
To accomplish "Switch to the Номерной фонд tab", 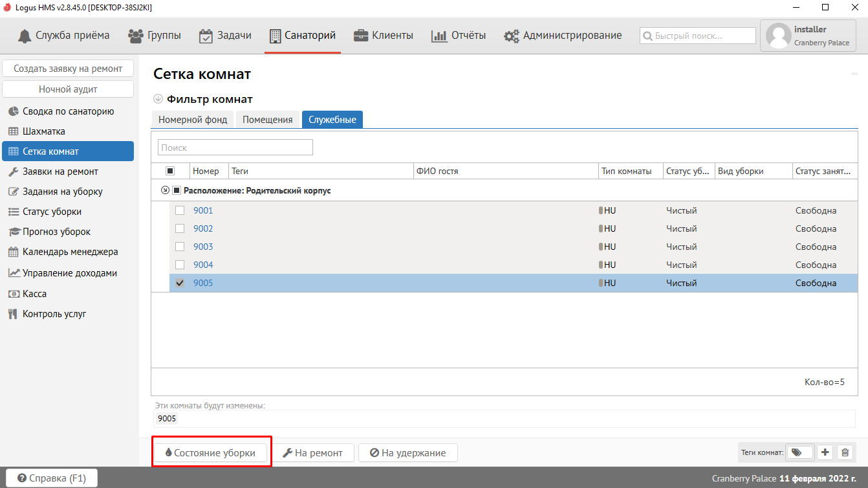I will pyautogui.click(x=193, y=120).
